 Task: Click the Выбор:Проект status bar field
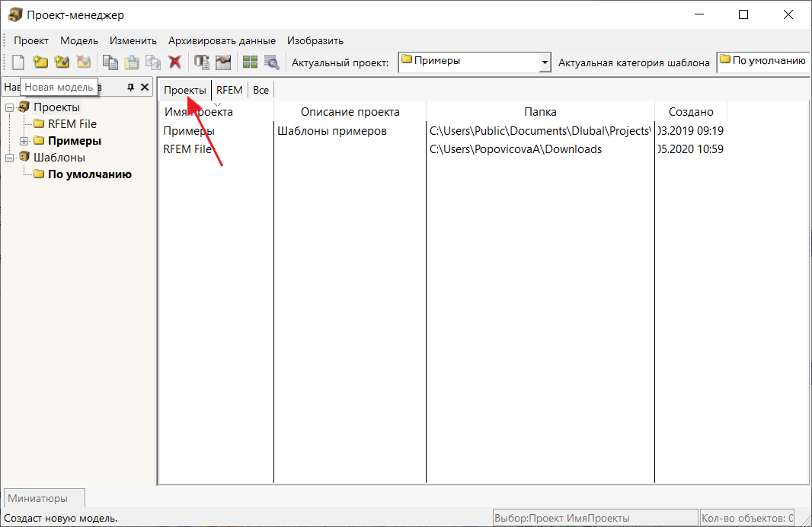coord(596,518)
